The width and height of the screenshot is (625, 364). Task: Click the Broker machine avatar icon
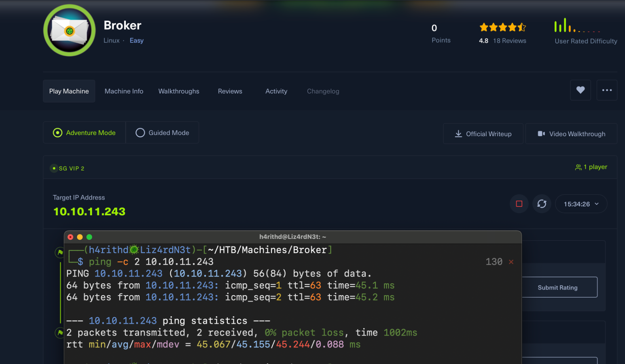click(70, 31)
